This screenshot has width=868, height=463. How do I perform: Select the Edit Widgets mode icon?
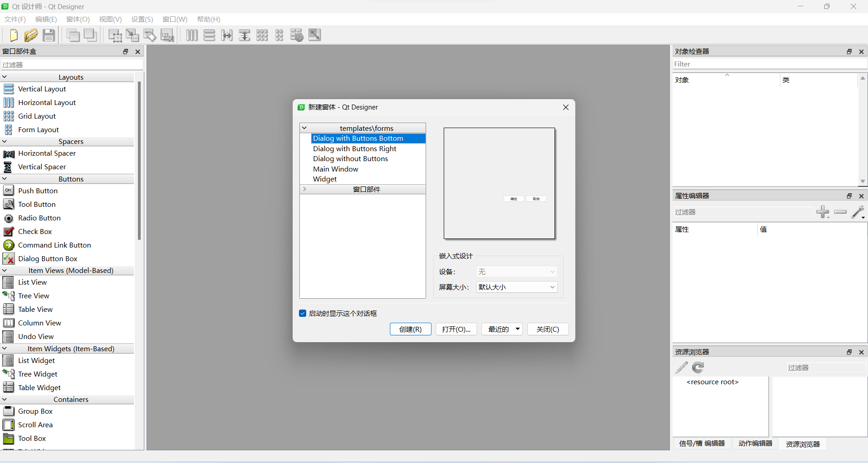click(115, 35)
